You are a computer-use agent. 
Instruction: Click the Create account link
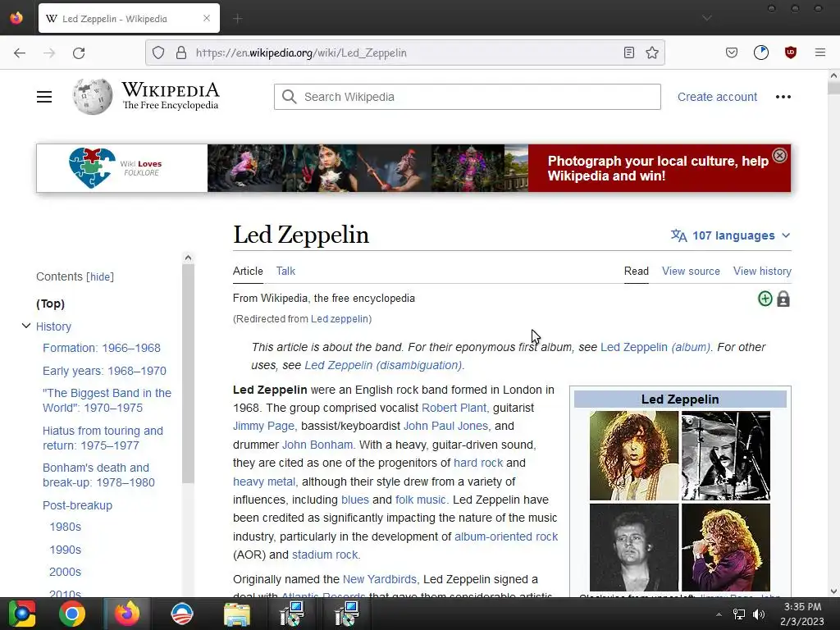[717, 97]
